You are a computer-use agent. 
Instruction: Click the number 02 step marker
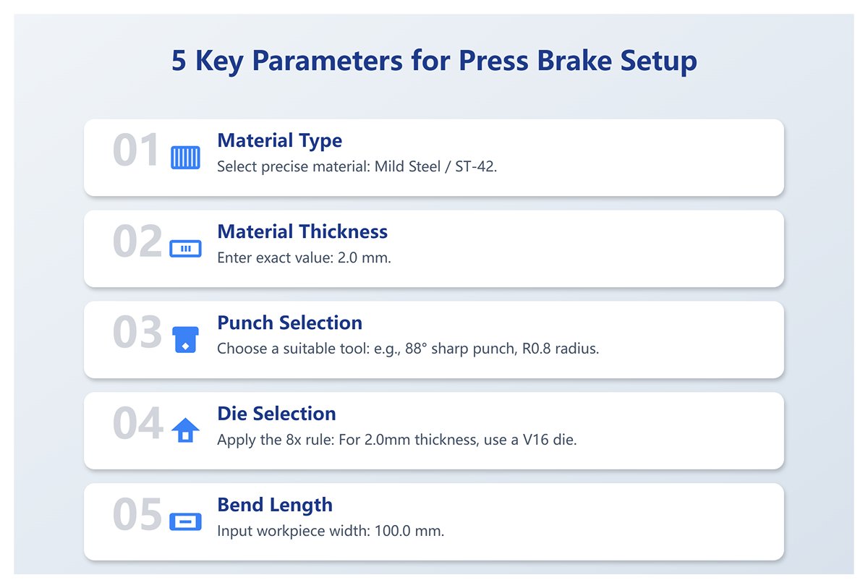[x=136, y=242]
